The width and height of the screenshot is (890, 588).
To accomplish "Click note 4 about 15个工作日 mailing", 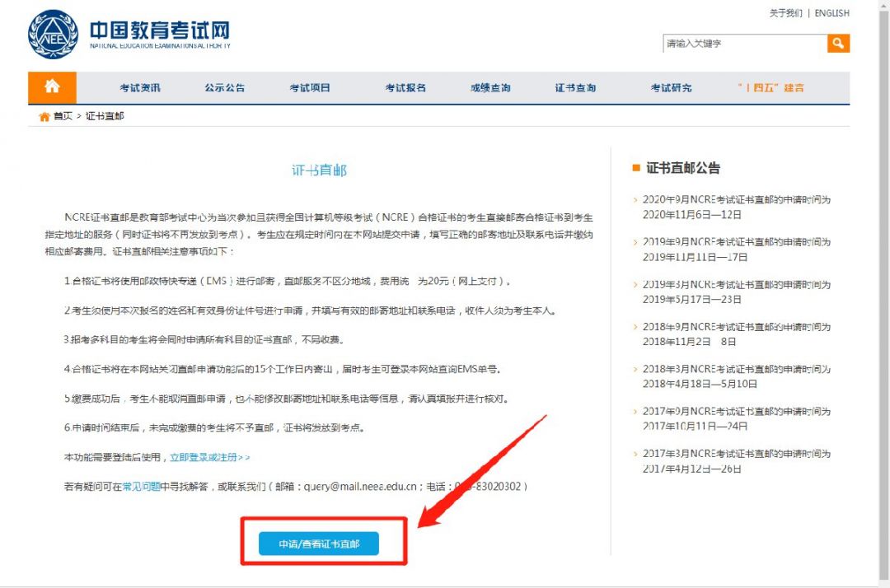I will point(282,369).
